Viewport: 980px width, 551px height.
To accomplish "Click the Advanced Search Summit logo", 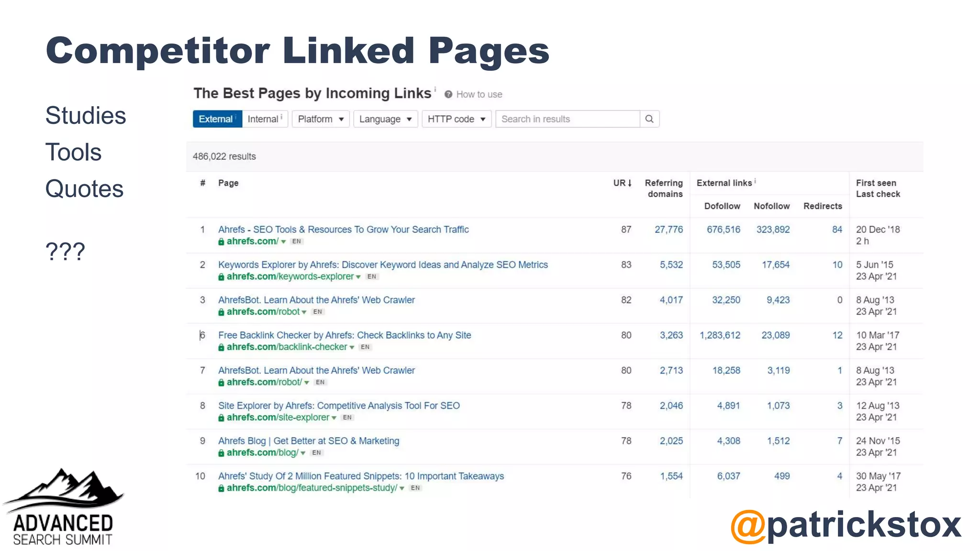I will [x=63, y=507].
